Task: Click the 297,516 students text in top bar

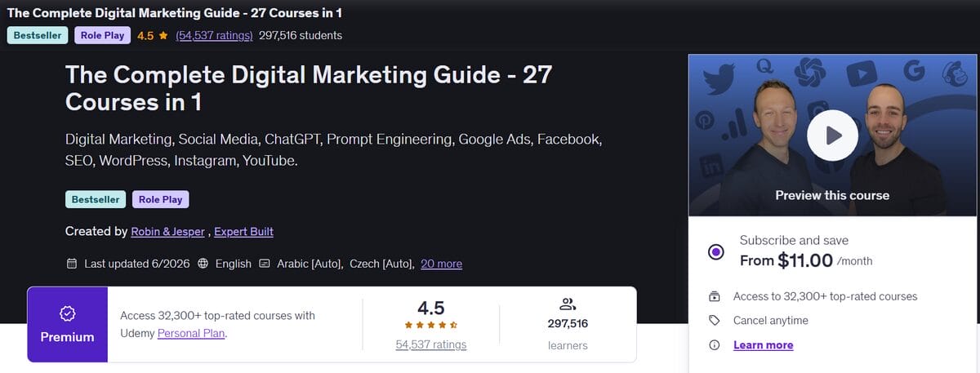Action: [x=301, y=35]
